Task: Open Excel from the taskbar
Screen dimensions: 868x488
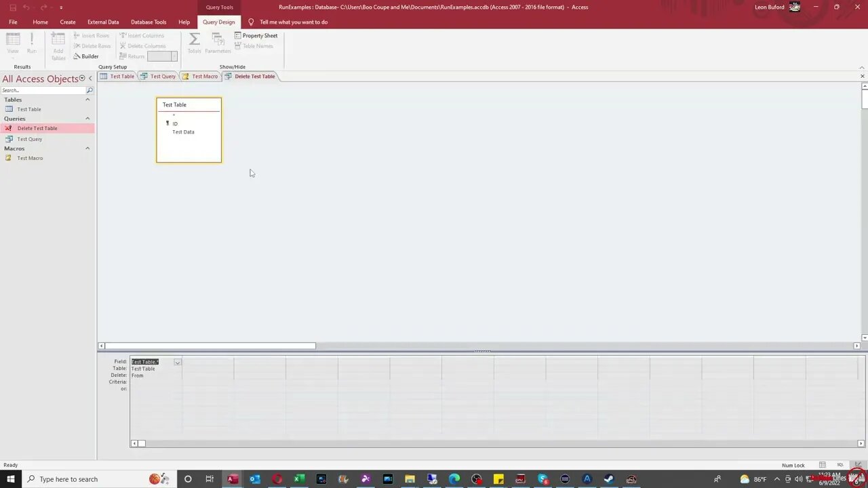Action: pyautogui.click(x=299, y=479)
